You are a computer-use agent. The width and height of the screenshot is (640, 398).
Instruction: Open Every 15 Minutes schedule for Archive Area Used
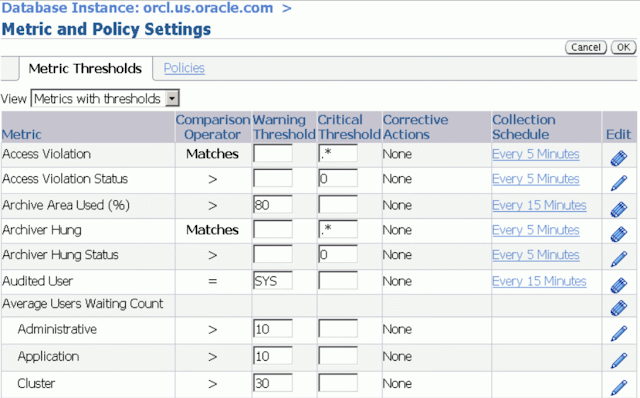(x=539, y=205)
